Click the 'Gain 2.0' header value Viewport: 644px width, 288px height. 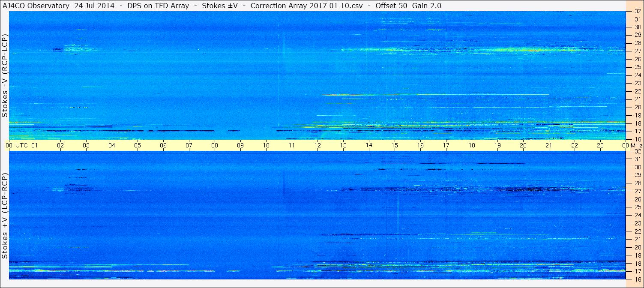426,6
